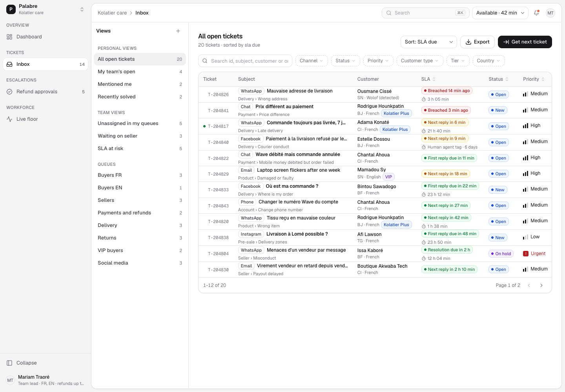This screenshot has width=565, height=392.
Task: Click the 'Breached 14 min ago' SLA badge
Action: (447, 91)
